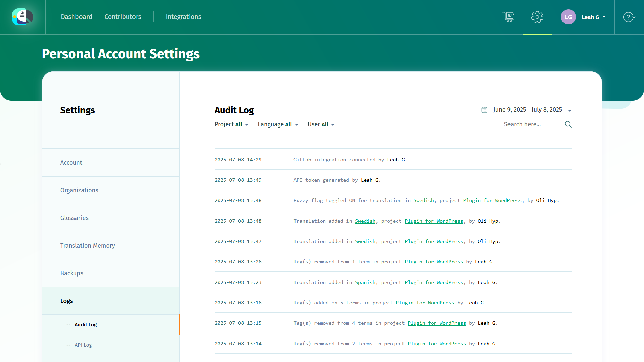Click the LG user avatar
Image resolution: width=644 pixels, height=362 pixels.
568,17
